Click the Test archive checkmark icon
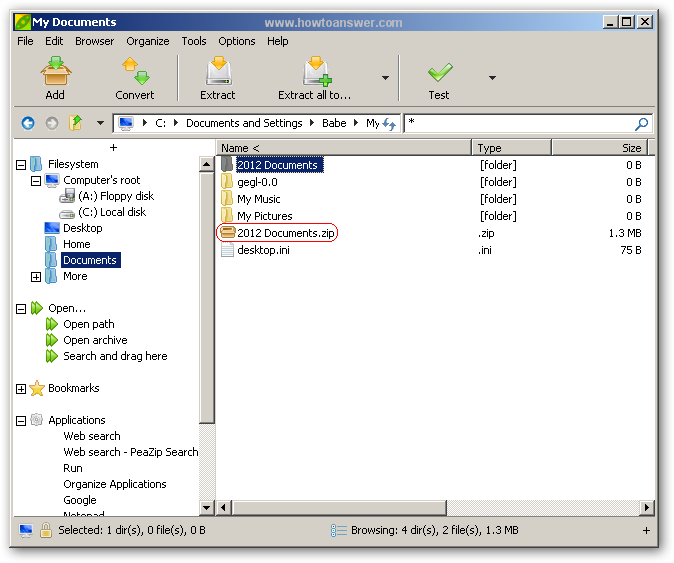This screenshot has width=674, height=563. click(440, 72)
